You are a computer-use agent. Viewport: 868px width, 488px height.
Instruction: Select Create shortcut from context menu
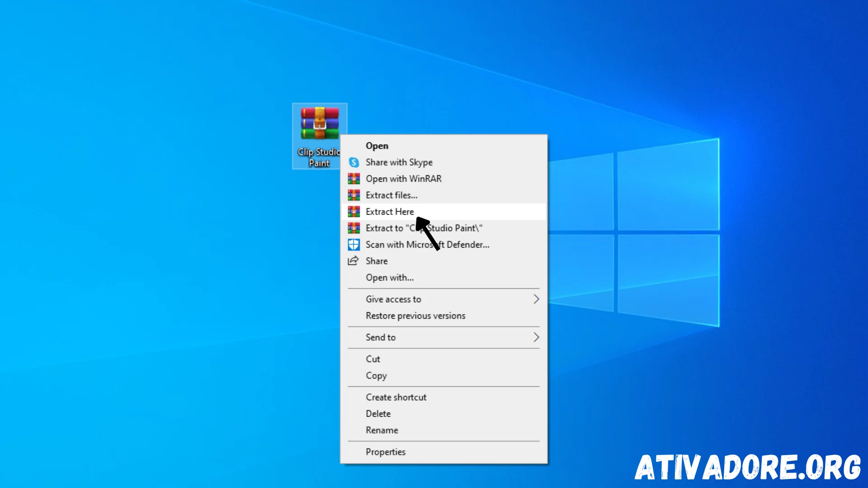pyautogui.click(x=396, y=397)
